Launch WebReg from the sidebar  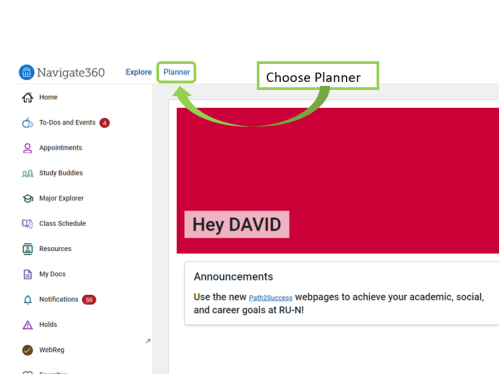point(52,350)
